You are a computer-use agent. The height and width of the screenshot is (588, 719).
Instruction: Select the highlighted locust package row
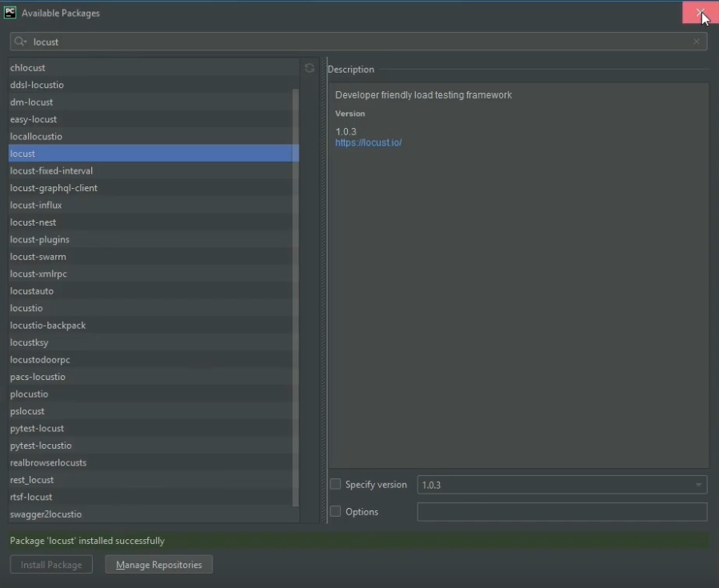point(154,154)
